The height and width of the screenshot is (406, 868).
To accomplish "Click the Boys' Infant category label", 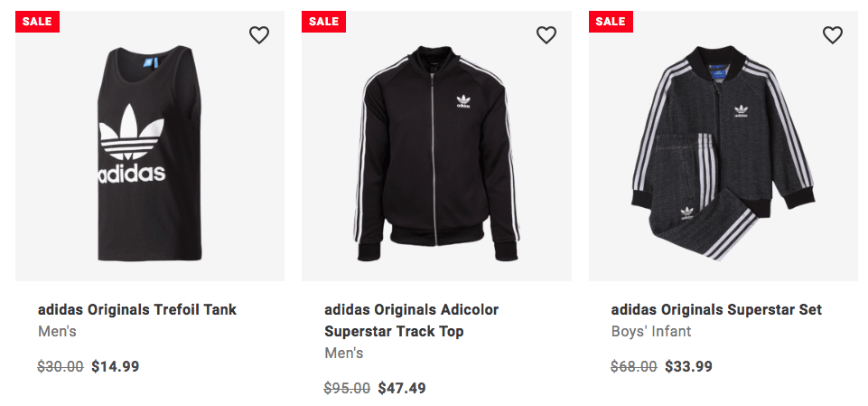I will click(650, 331).
